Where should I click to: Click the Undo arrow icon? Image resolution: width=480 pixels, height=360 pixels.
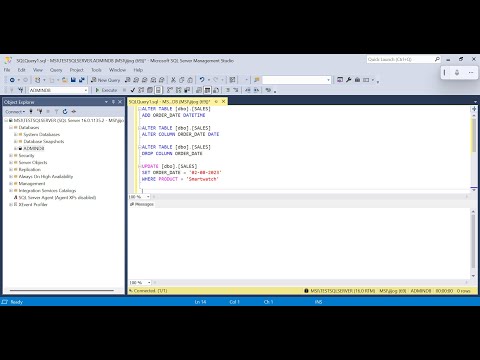coord(202,80)
